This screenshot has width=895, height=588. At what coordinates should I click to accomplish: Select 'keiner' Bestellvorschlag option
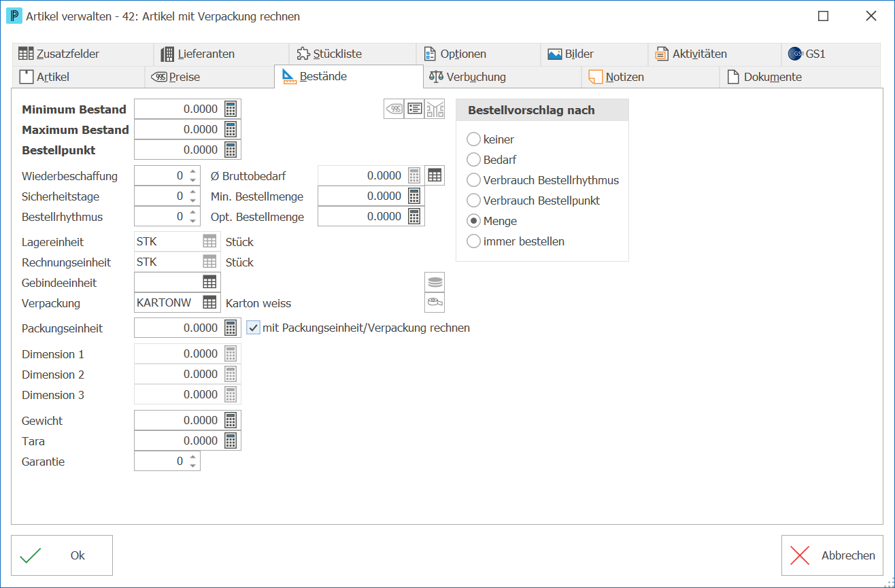pyautogui.click(x=473, y=139)
